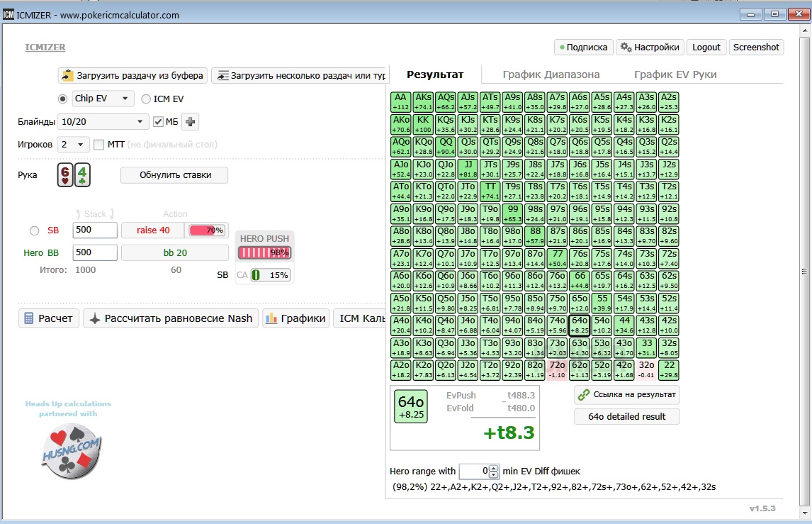Select the AKs hand cell
This screenshot has width=812, height=524.
423,102
